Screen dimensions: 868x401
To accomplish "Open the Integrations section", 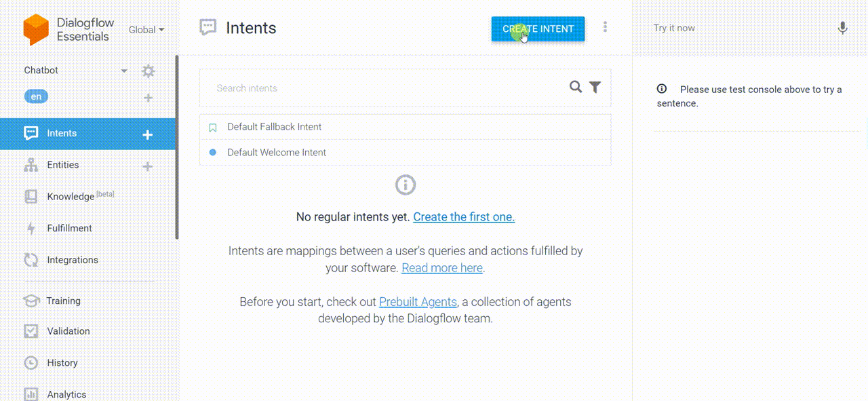I will pyautogui.click(x=72, y=260).
